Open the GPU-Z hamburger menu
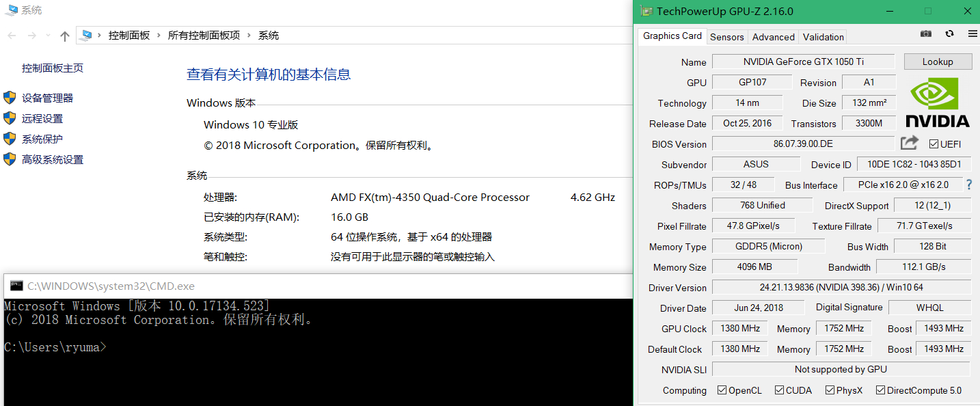980x406 pixels. click(x=972, y=34)
